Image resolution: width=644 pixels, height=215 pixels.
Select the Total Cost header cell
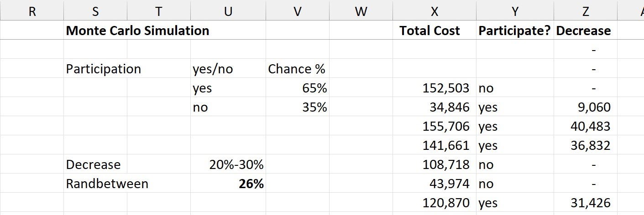(434, 31)
